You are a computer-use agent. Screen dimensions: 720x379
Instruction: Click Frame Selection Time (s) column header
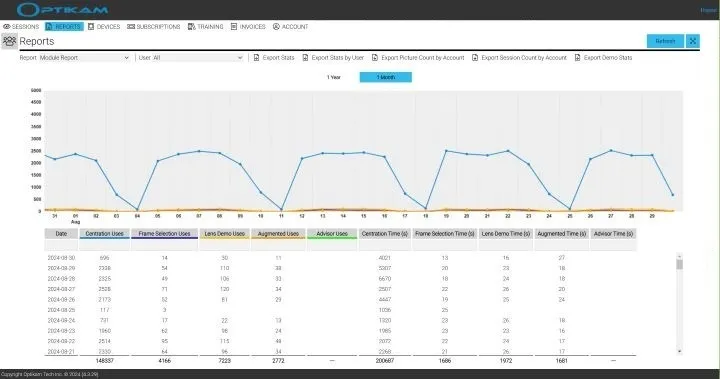tap(444, 234)
